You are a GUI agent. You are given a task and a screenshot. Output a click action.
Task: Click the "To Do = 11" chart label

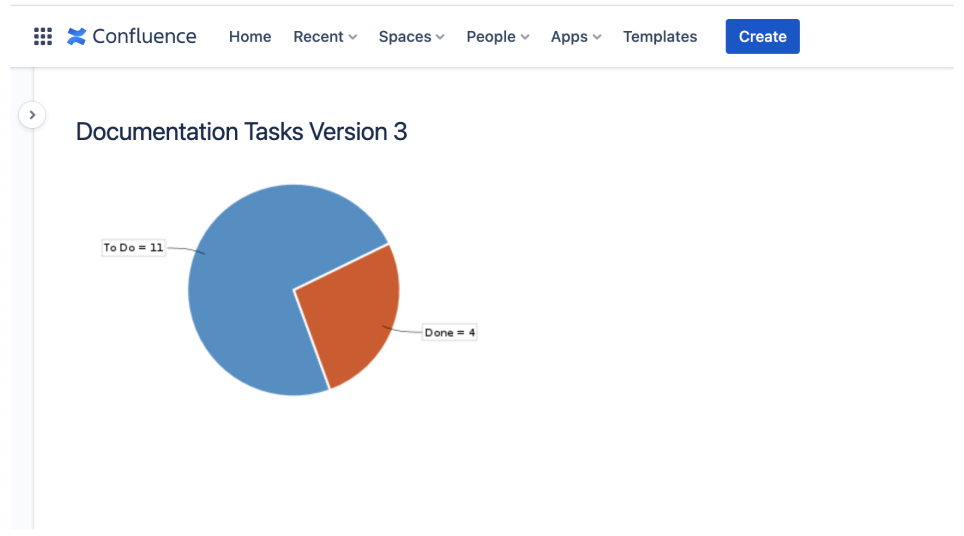(x=133, y=248)
